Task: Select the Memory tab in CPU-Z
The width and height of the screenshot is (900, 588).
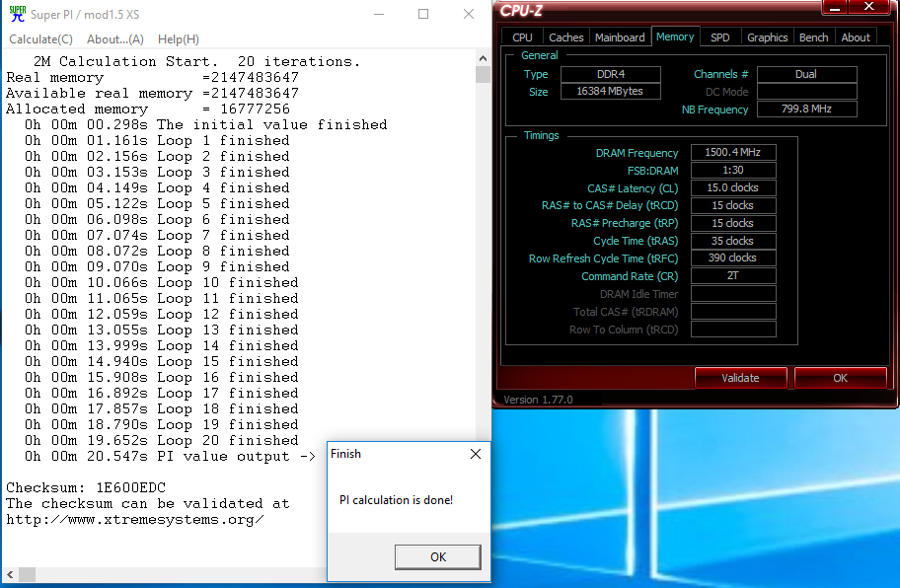Action: point(675,37)
